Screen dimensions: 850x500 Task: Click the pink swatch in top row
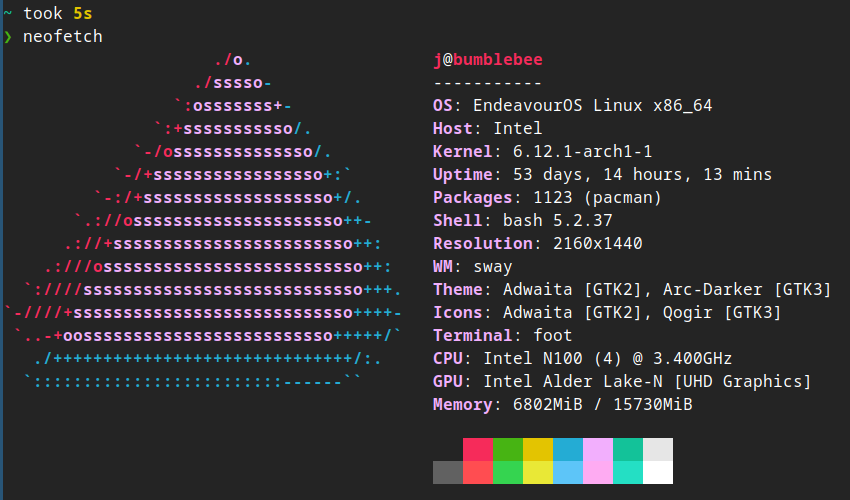(598, 449)
